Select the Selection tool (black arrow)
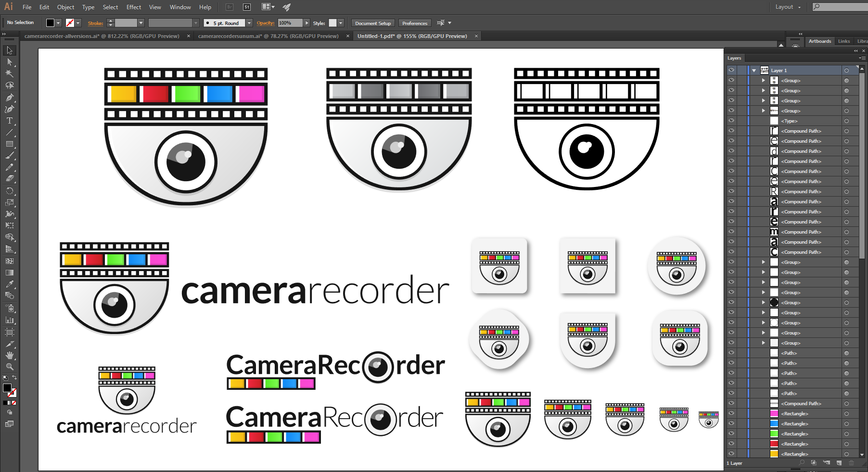The width and height of the screenshot is (868, 472). (x=9, y=50)
